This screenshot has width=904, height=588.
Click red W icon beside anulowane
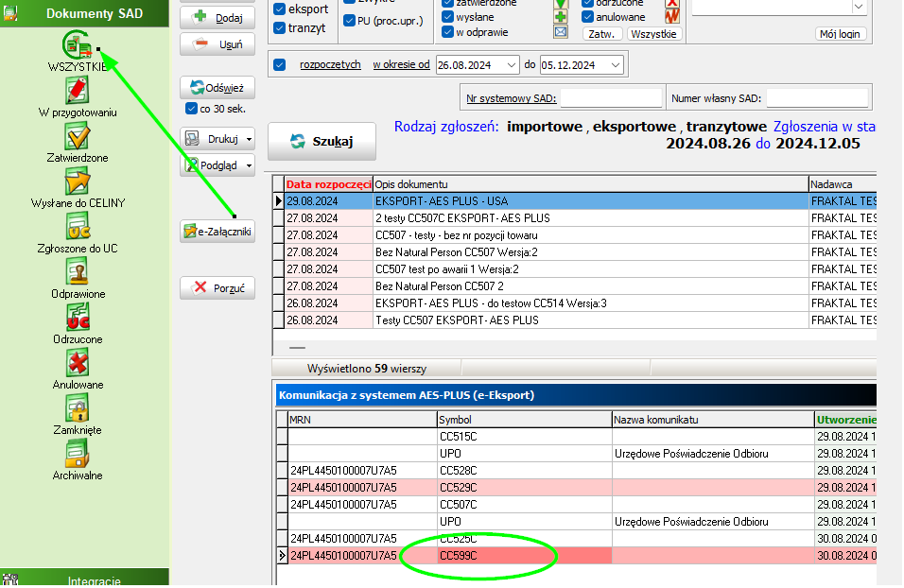point(671,17)
